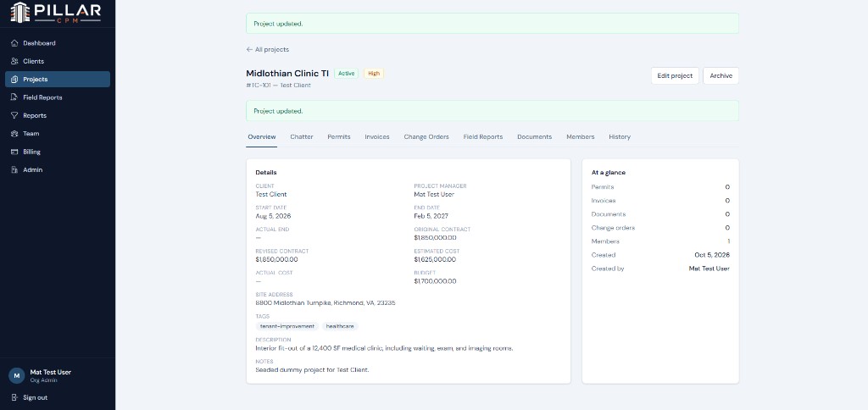Viewport: 868px width, 410px height.
Task: Click the Admin building icon
Action: coord(15,170)
